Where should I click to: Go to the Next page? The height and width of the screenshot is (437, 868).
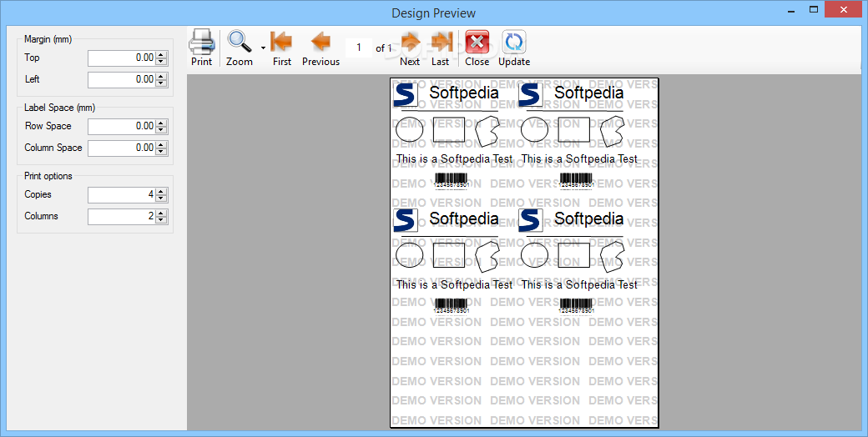[410, 42]
